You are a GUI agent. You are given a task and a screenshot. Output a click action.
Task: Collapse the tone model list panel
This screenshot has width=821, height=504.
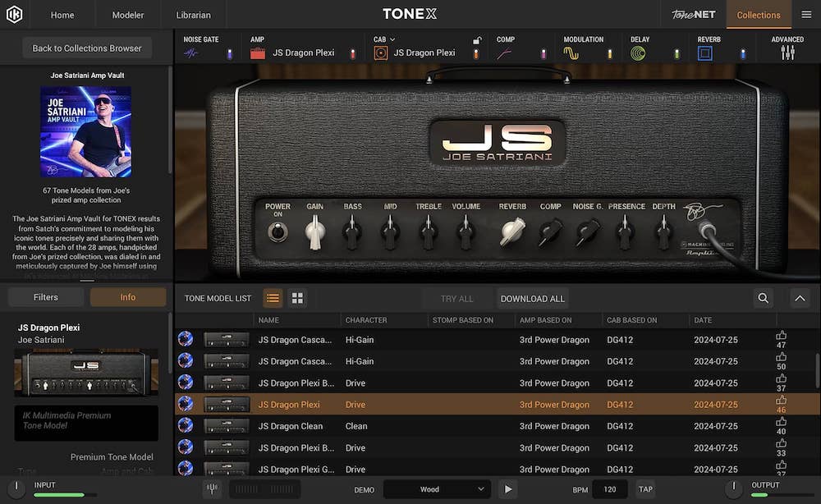[x=799, y=298]
